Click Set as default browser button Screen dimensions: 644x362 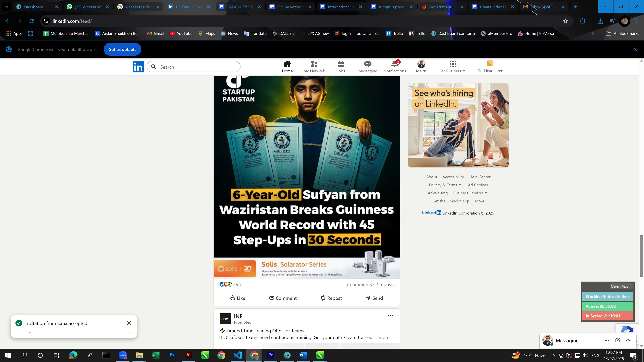click(122, 49)
